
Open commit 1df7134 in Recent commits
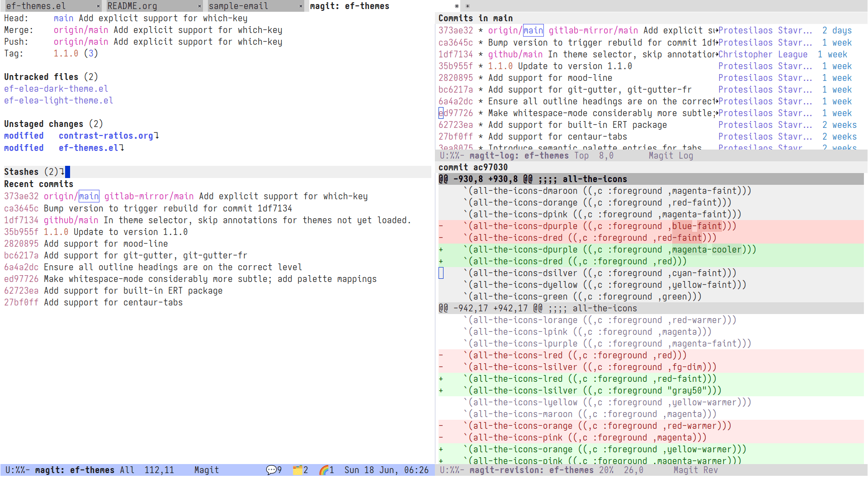click(21, 220)
